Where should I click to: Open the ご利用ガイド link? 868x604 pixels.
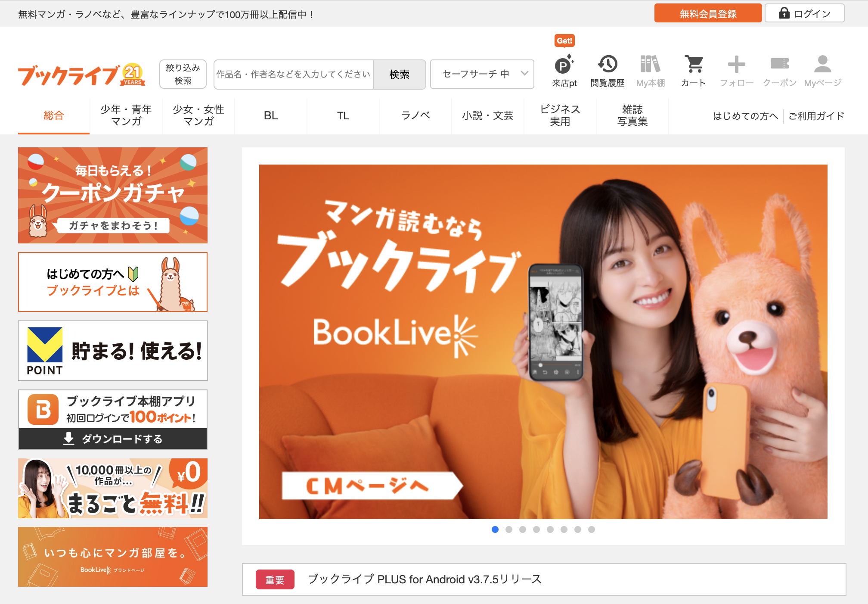(816, 116)
